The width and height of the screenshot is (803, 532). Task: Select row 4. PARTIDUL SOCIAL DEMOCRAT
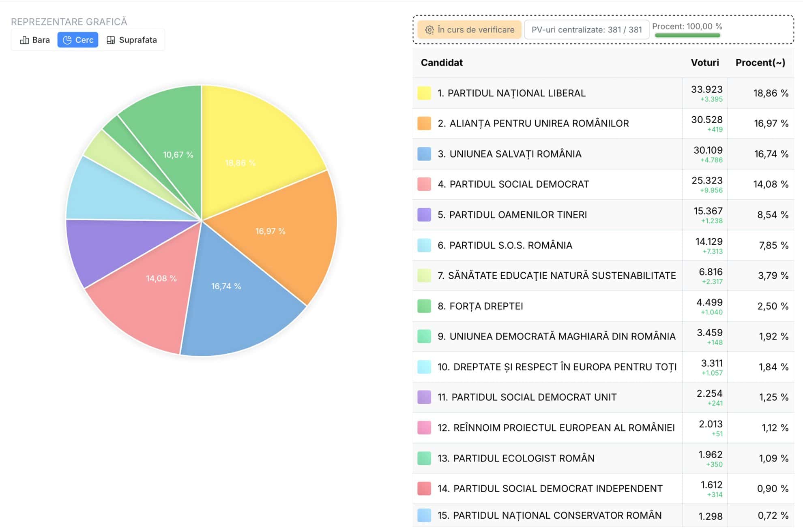pos(603,184)
